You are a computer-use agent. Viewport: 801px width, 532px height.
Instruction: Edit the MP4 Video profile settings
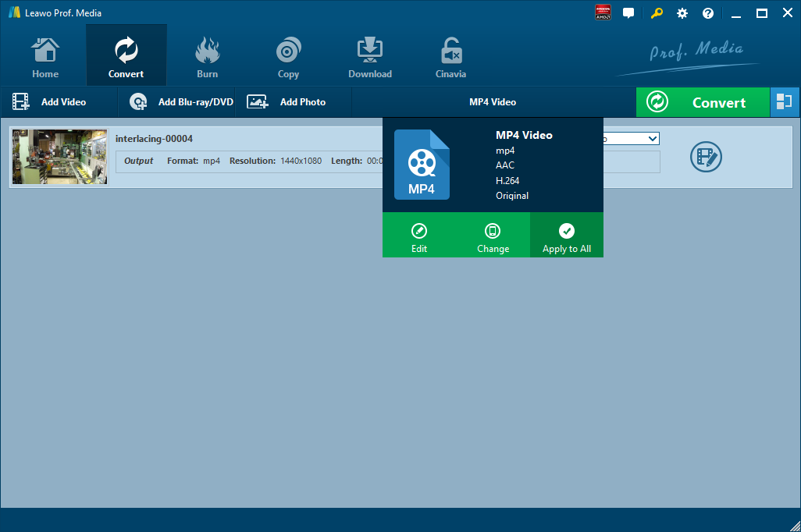click(419, 238)
